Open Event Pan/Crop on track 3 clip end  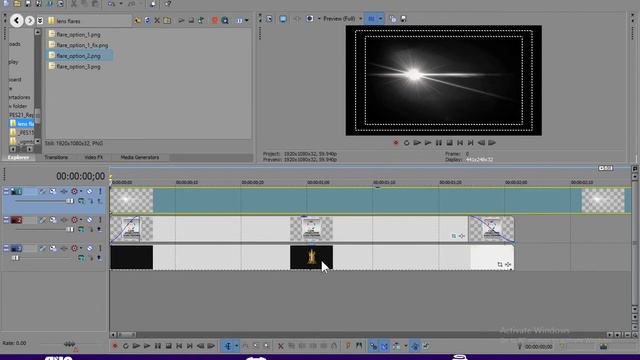click(500, 264)
